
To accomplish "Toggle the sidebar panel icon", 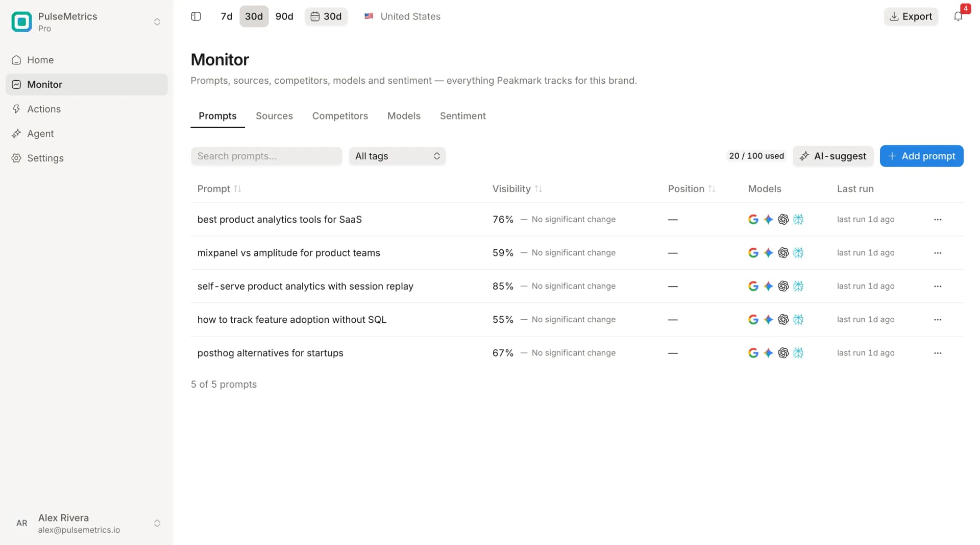I will click(196, 16).
